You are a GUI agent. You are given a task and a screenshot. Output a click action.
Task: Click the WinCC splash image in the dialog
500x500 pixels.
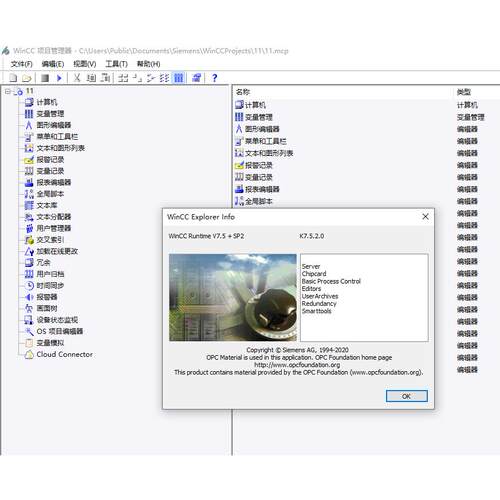[x=233, y=297]
